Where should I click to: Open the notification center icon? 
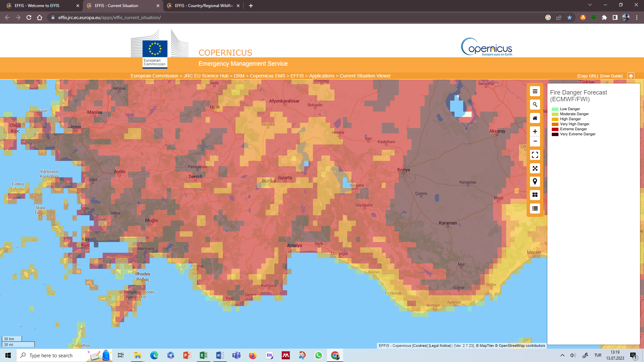pos(633,355)
